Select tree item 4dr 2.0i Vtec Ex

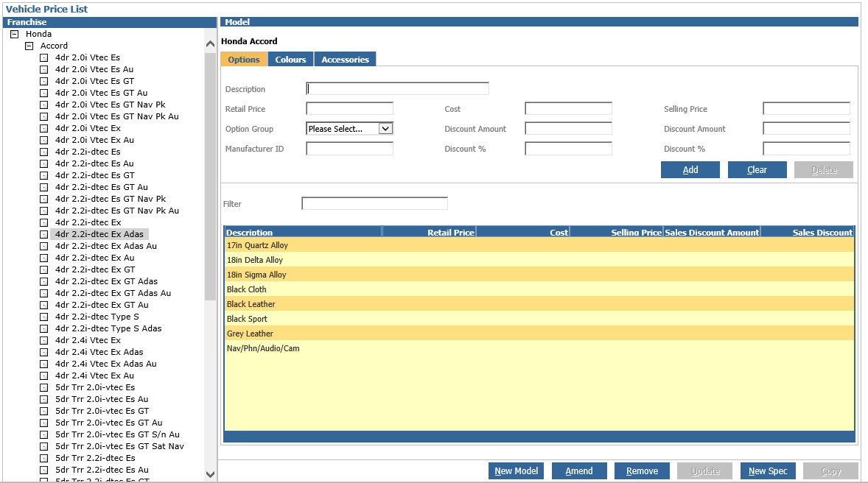point(88,128)
